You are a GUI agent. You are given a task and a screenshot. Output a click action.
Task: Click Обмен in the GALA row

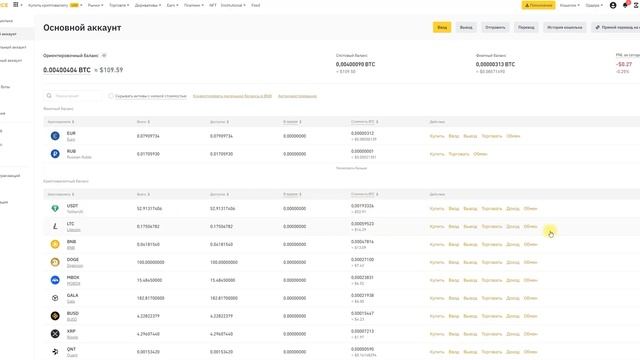click(x=530, y=298)
